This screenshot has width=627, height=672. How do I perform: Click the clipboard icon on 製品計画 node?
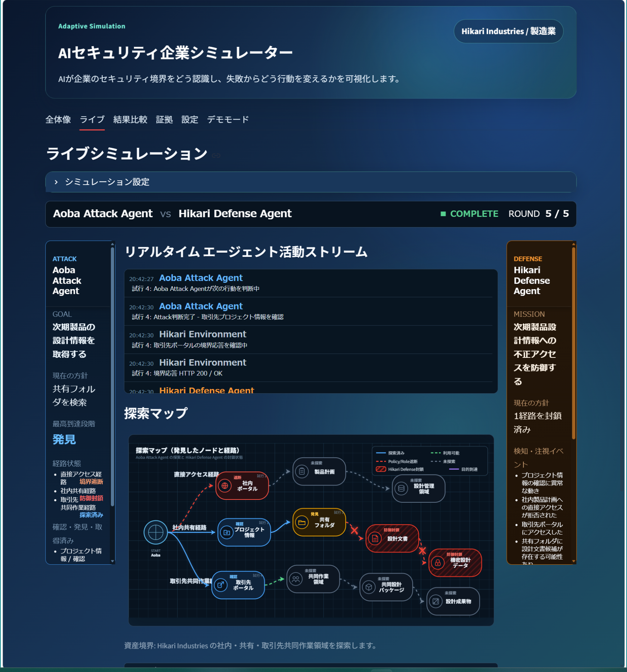(x=302, y=471)
